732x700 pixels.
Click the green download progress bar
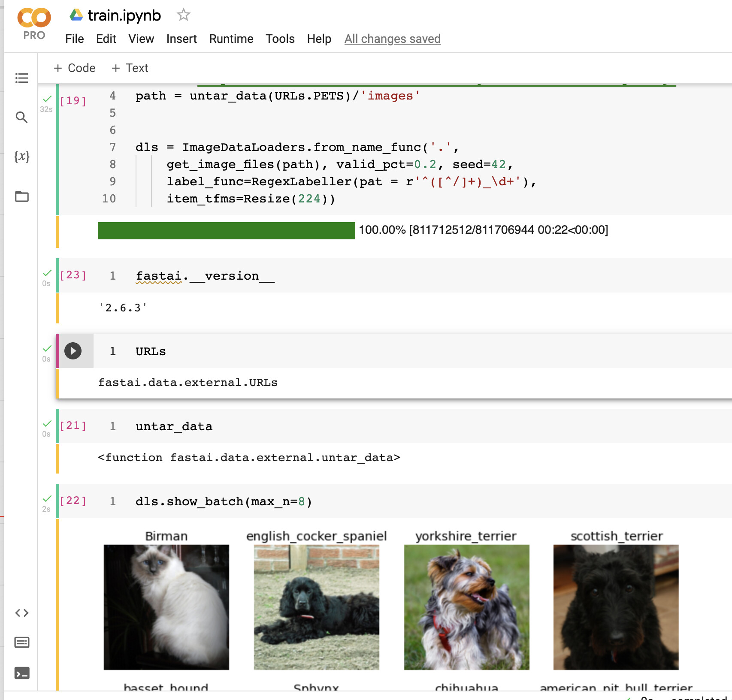pyautogui.click(x=227, y=231)
